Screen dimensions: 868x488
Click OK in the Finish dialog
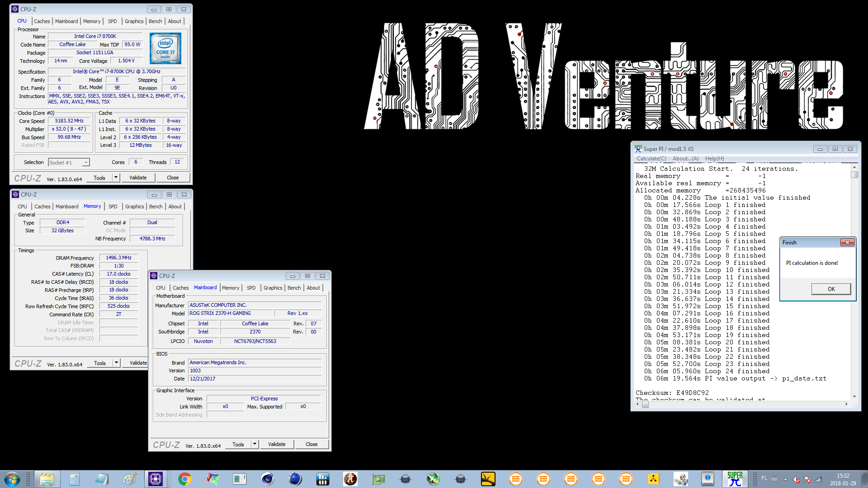[x=831, y=289]
